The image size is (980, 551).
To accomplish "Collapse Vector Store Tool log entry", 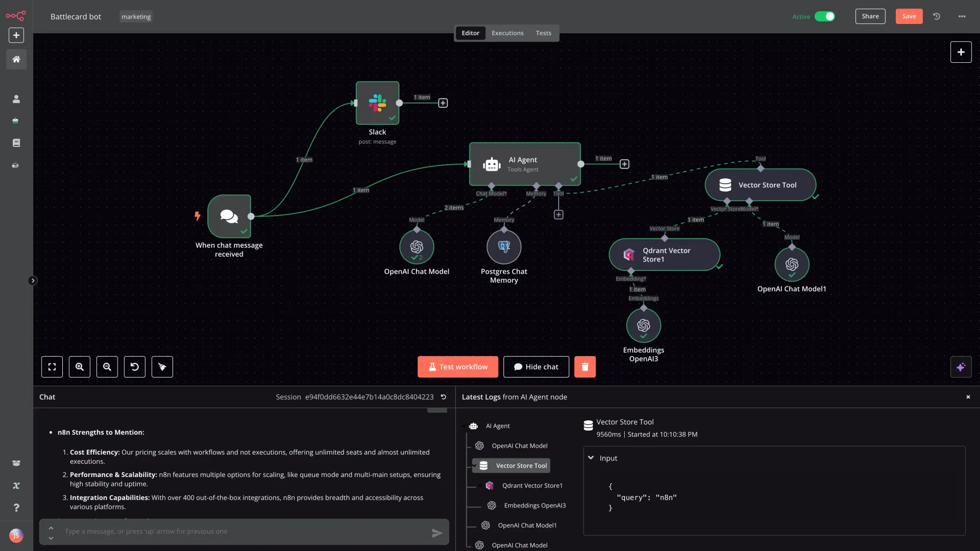I will point(474,466).
